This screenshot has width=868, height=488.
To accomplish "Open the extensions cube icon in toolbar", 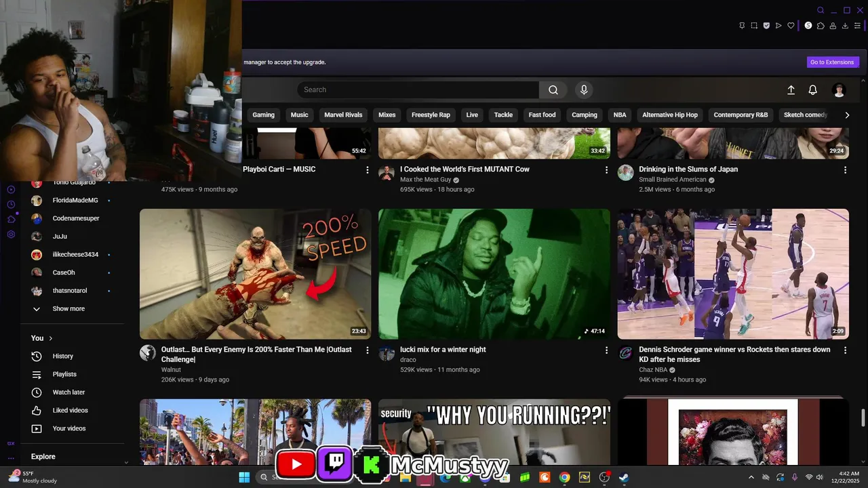I will 821,26.
